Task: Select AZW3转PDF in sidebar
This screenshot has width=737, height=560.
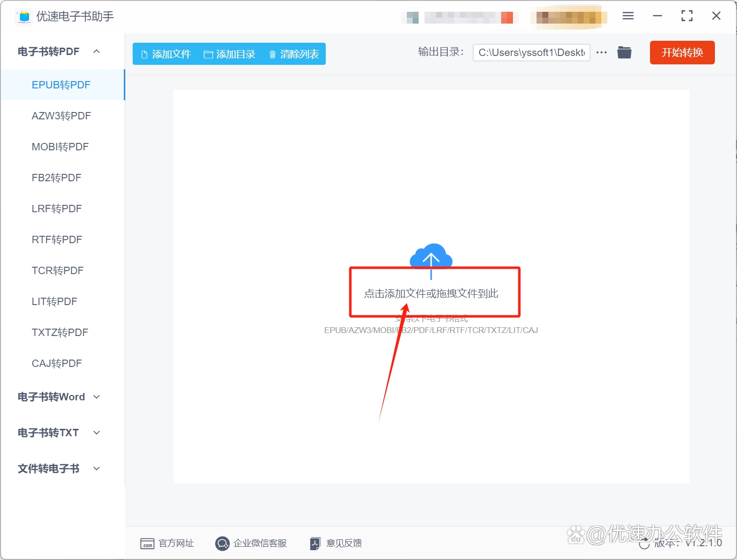Action: click(x=62, y=116)
